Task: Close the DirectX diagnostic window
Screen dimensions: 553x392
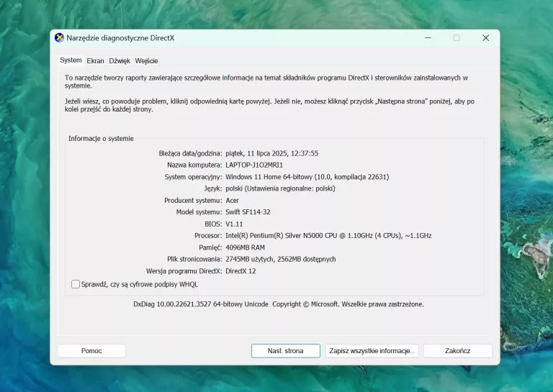Action: coord(485,37)
